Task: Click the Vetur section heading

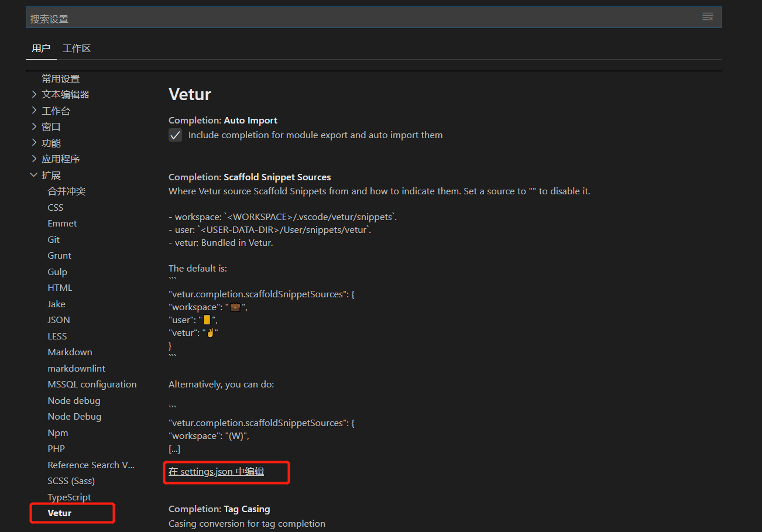Action: [x=190, y=94]
